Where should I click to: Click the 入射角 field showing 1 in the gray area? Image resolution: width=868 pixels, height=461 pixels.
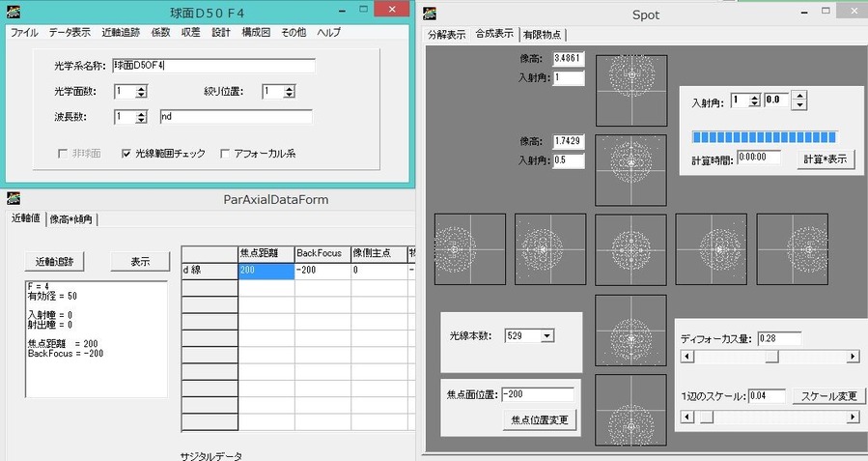coord(569,77)
